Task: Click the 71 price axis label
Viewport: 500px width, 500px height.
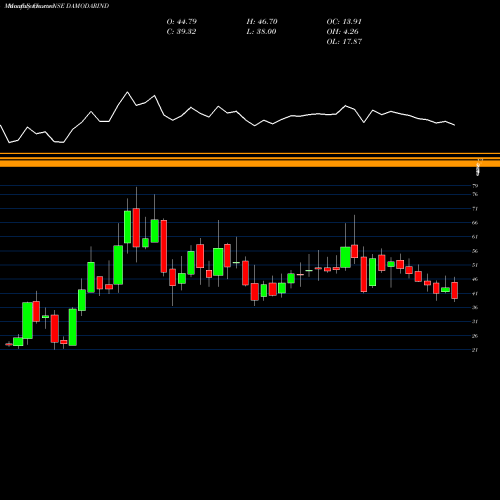Action: [475, 209]
